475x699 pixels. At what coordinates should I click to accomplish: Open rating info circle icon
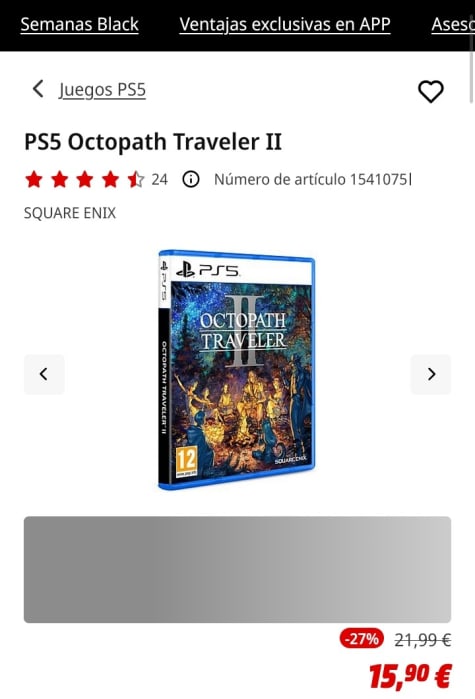coord(191,179)
